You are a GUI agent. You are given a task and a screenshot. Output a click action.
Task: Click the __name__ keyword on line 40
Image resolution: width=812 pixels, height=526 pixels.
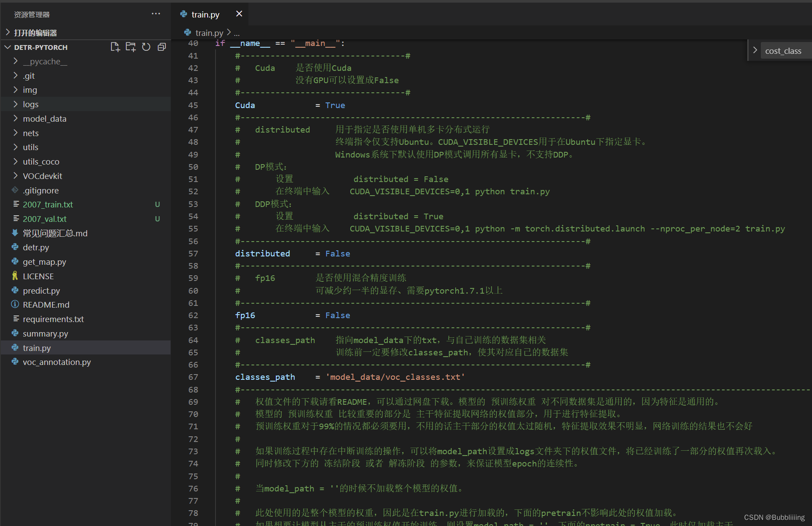(250, 43)
